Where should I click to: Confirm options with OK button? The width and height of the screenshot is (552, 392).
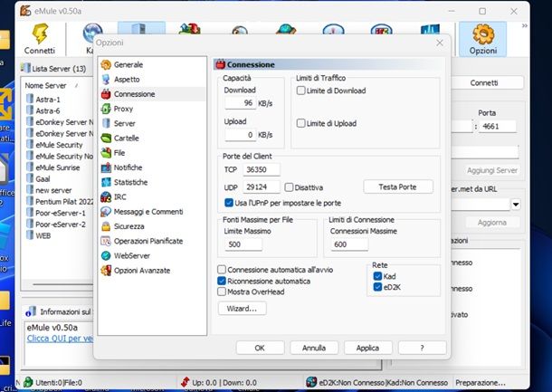(260, 348)
